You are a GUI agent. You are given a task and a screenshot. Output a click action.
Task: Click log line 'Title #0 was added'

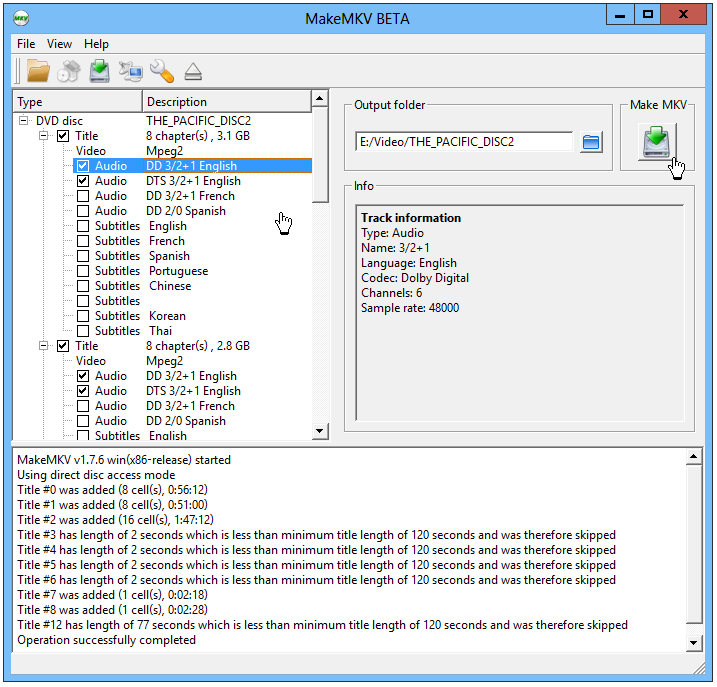pos(112,490)
